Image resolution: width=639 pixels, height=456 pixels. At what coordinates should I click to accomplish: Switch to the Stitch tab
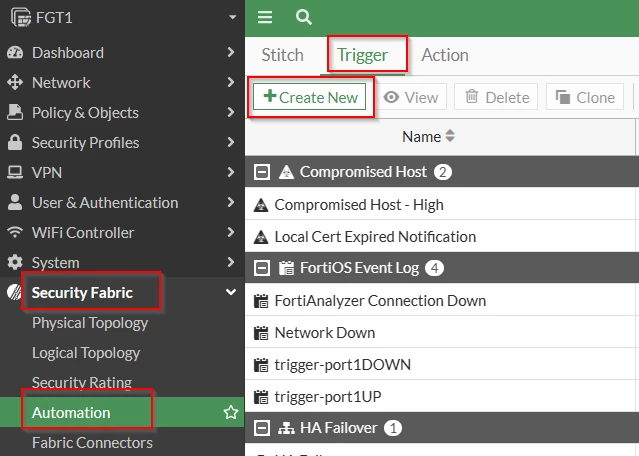click(x=282, y=55)
